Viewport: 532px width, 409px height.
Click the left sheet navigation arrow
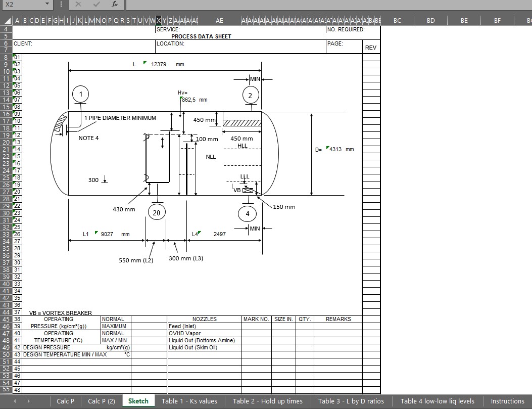[x=15, y=400]
